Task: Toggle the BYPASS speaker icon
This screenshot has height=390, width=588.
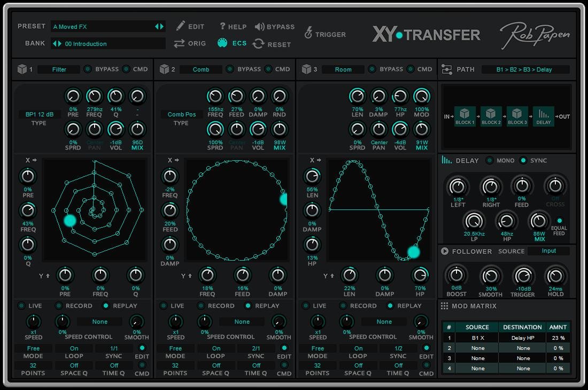Action: pyautogui.click(x=259, y=26)
